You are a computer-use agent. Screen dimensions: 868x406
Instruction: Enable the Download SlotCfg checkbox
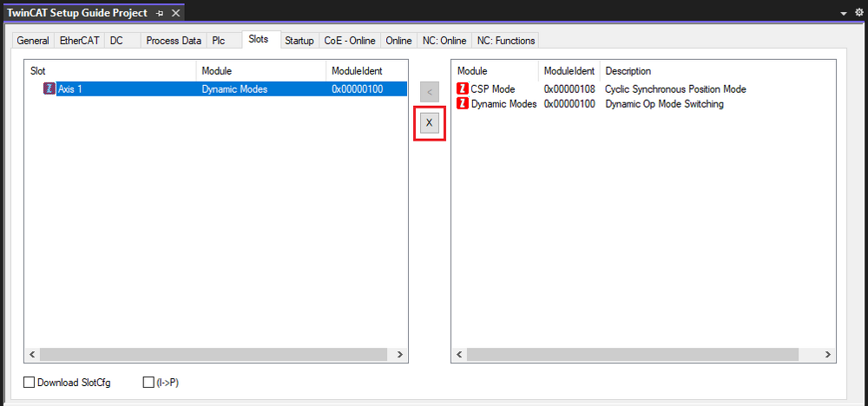click(29, 383)
